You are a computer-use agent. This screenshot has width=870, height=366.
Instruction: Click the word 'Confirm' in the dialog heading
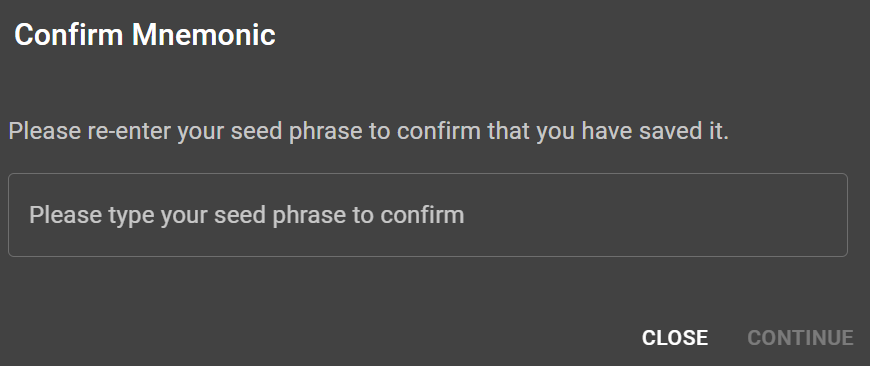point(69,35)
